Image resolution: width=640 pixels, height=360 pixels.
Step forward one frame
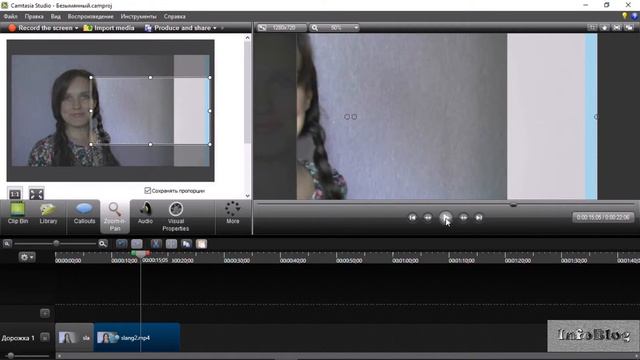(x=464, y=218)
